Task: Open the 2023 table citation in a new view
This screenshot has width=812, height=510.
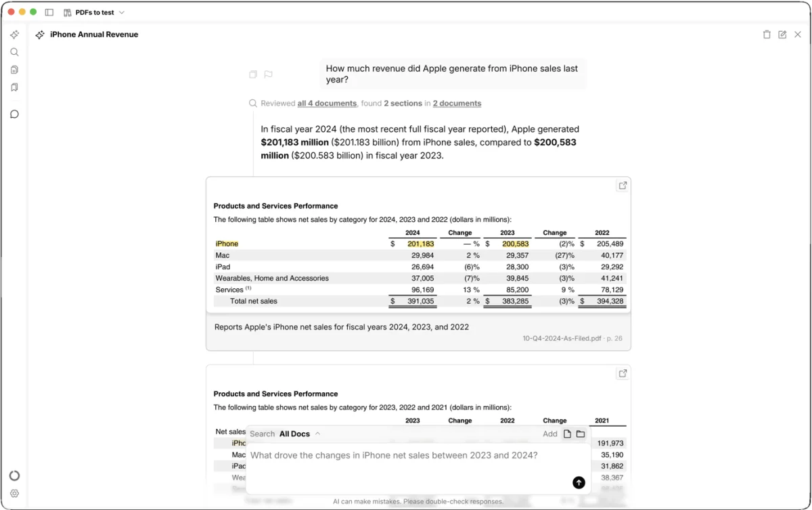Action: click(x=622, y=373)
